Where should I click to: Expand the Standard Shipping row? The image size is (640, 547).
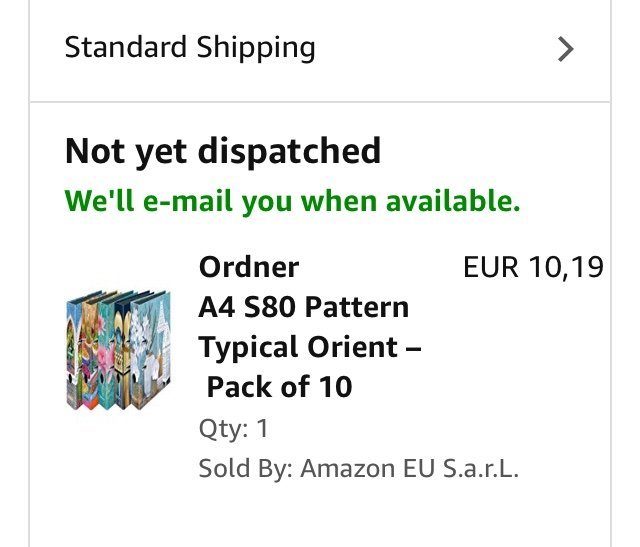point(320,49)
